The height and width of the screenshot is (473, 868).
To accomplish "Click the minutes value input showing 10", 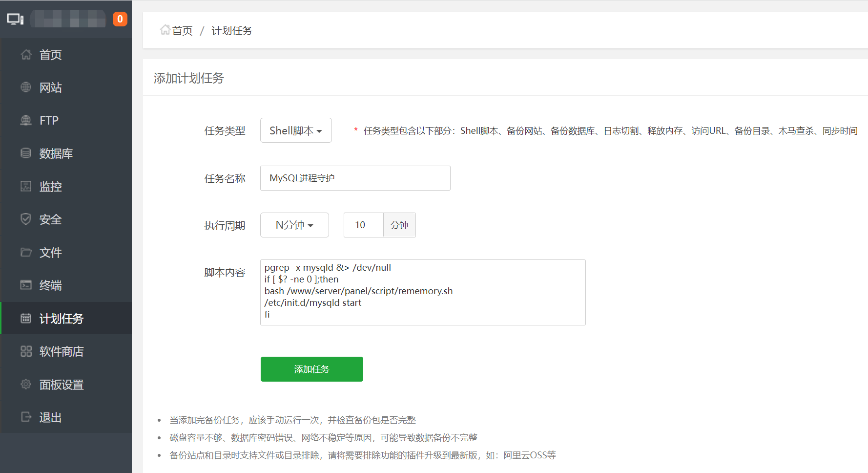I will click(363, 225).
